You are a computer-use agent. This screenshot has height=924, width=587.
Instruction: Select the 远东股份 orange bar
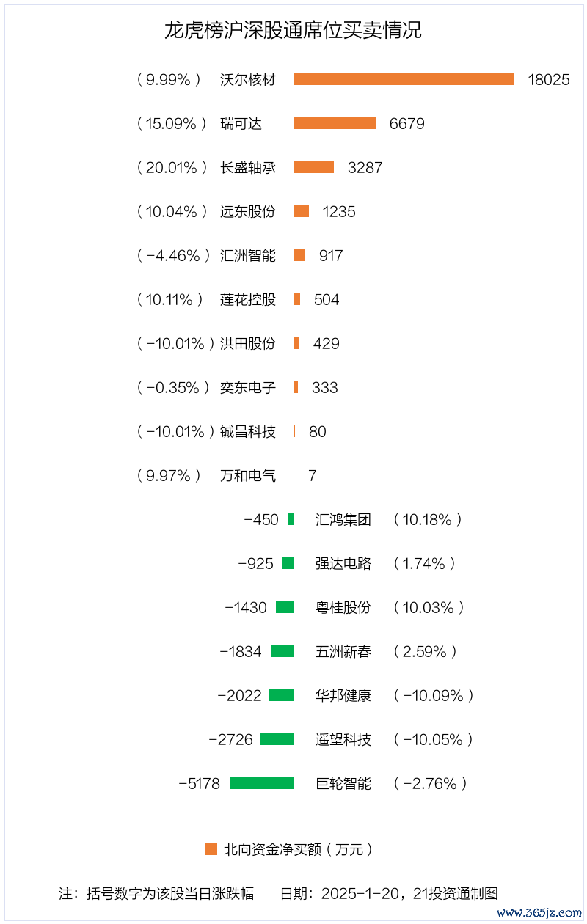(x=301, y=211)
